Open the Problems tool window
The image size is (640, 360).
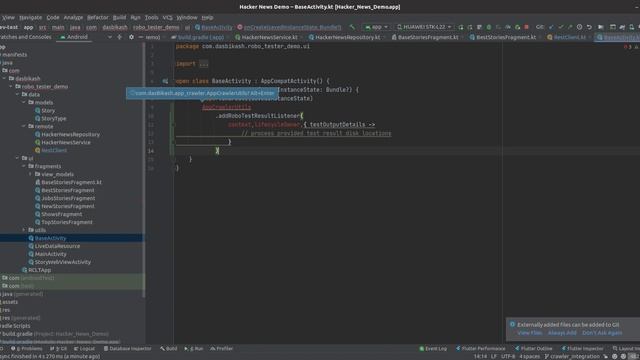(x=27, y=349)
